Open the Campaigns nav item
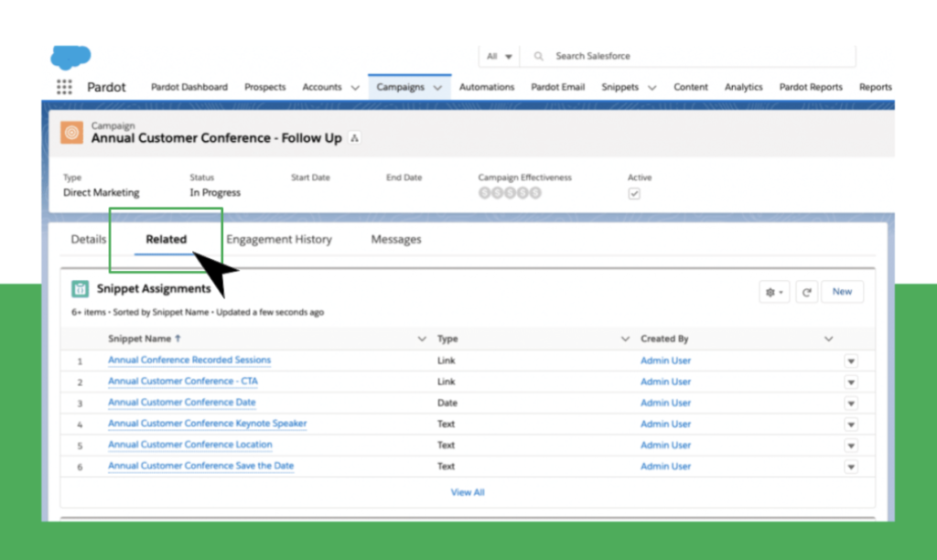Screen dimensions: 937x560 pyautogui.click(x=401, y=87)
